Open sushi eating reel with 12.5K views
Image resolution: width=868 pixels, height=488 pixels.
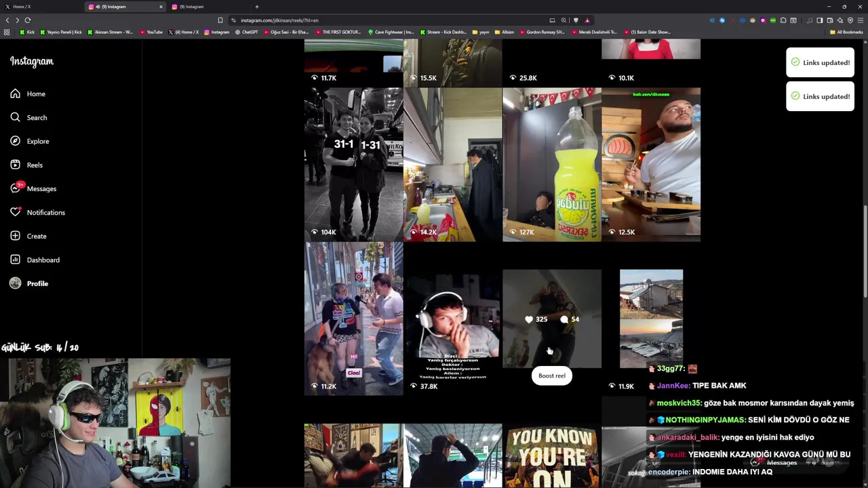651,165
